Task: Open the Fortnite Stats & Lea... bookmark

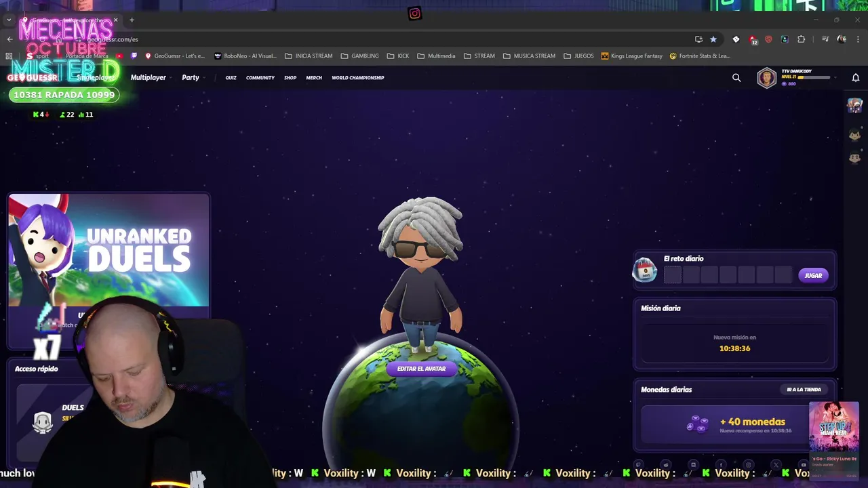Action: tap(700, 56)
